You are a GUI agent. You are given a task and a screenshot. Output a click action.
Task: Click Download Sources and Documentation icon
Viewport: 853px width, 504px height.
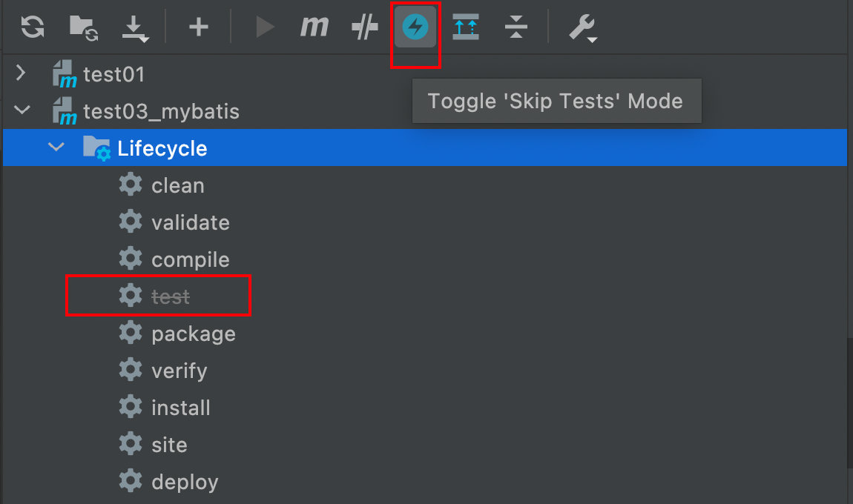click(134, 28)
